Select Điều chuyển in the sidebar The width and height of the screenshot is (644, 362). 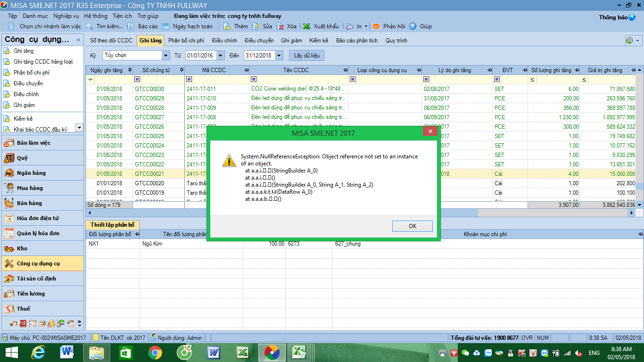point(28,83)
